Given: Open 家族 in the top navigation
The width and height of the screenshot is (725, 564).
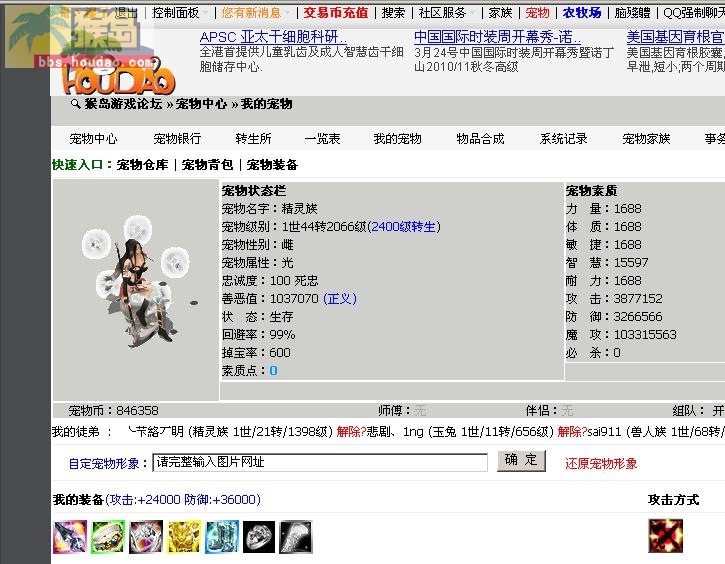Looking at the screenshot, I should [500, 13].
